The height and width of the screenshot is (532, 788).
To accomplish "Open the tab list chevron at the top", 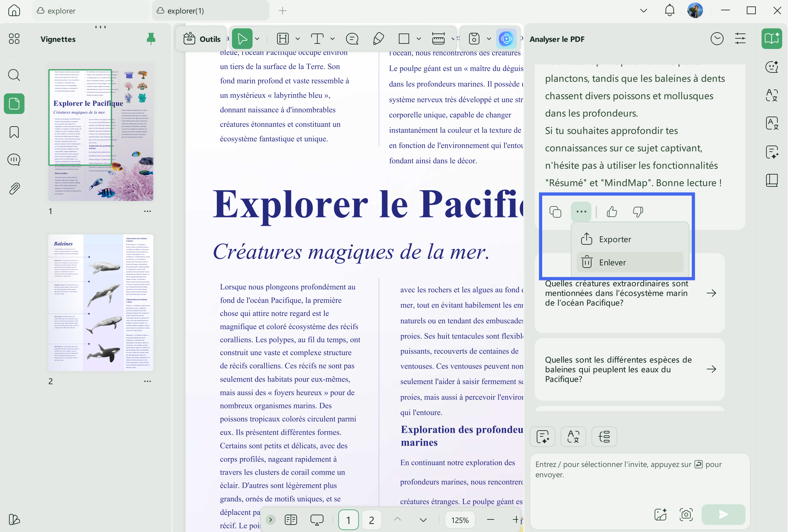I will [643, 11].
